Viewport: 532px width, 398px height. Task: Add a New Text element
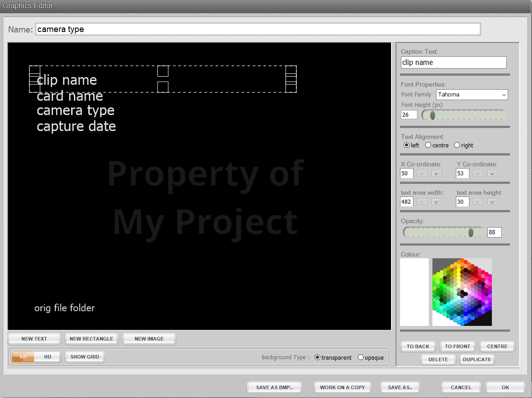(34, 339)
